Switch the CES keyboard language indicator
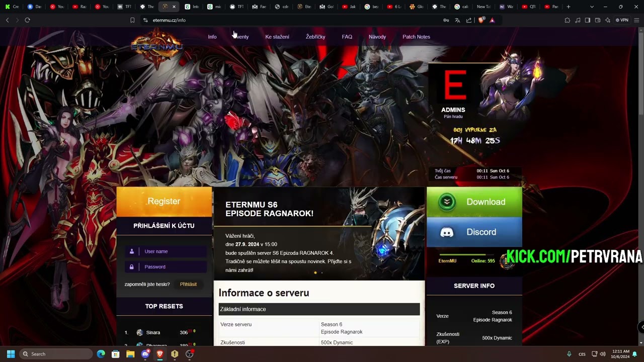The width and height of the screenshot is (644, 362). click(582, 354)
